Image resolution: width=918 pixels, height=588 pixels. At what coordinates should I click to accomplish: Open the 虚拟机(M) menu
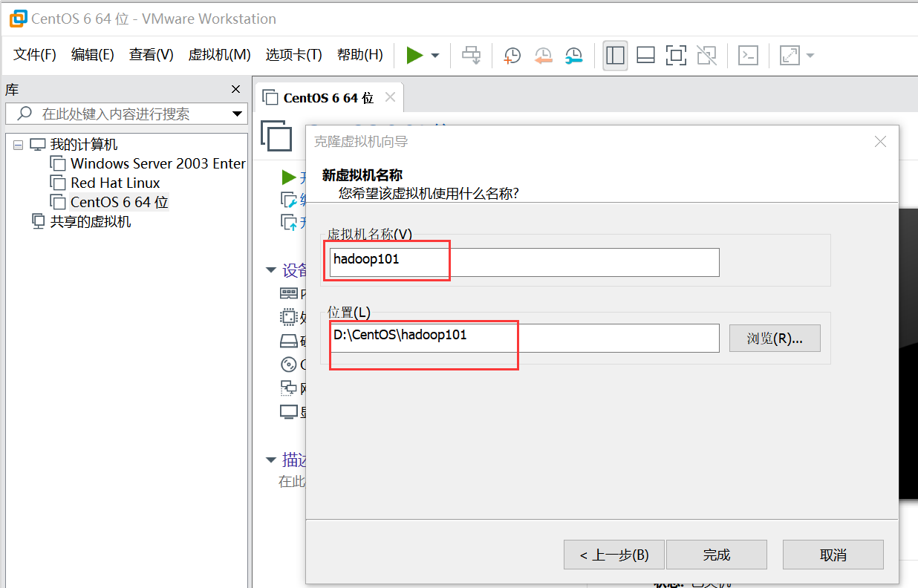point(220,55)
